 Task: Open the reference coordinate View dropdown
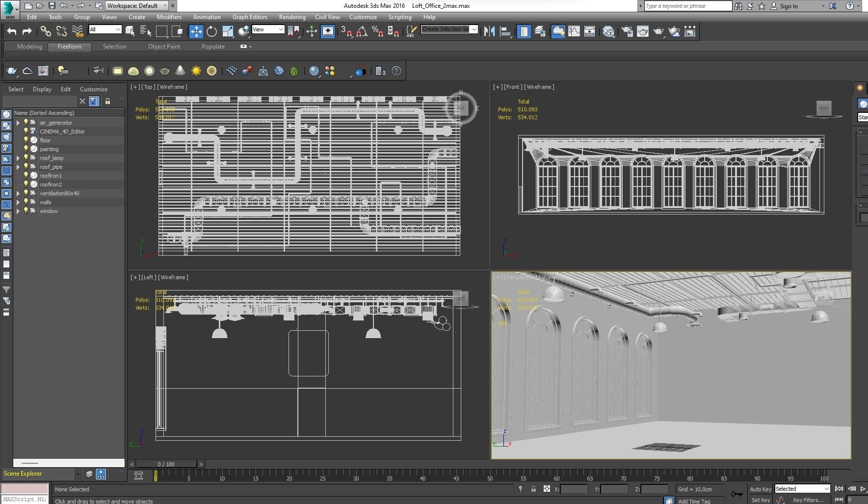point(268,29)
